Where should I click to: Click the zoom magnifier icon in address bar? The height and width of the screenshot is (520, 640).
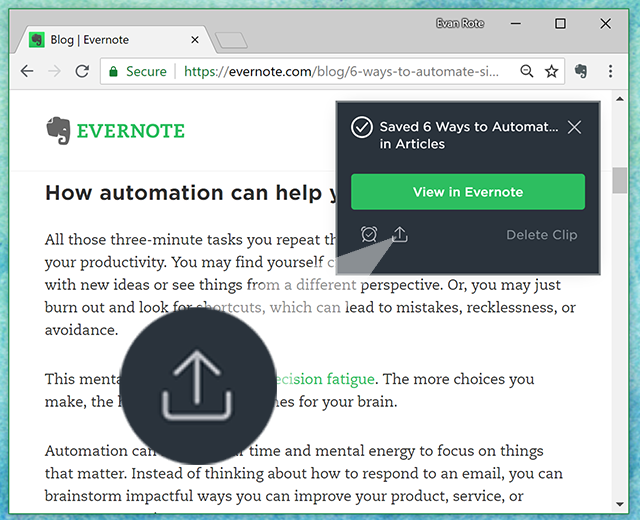pos(527,72)
